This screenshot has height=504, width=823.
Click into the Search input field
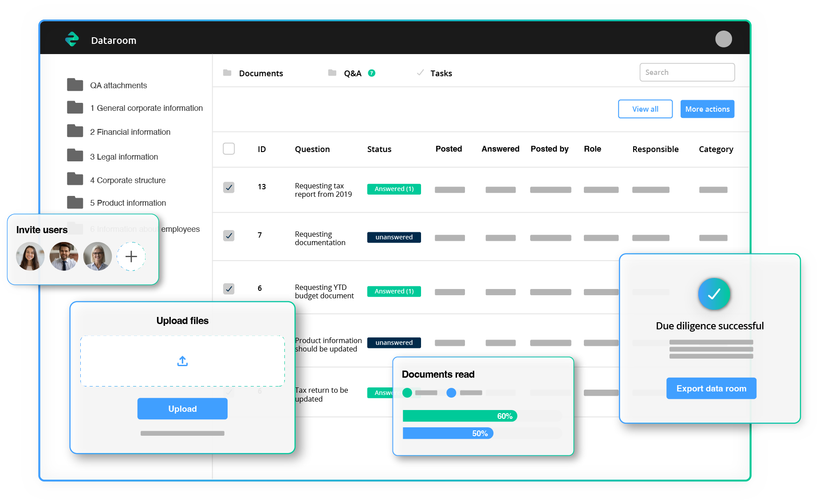[x=687, y=72]
